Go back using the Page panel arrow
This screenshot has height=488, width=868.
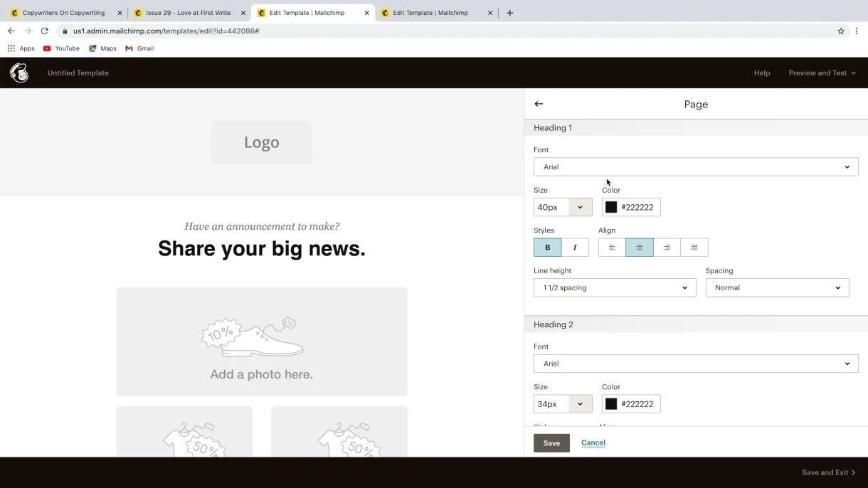539,104
